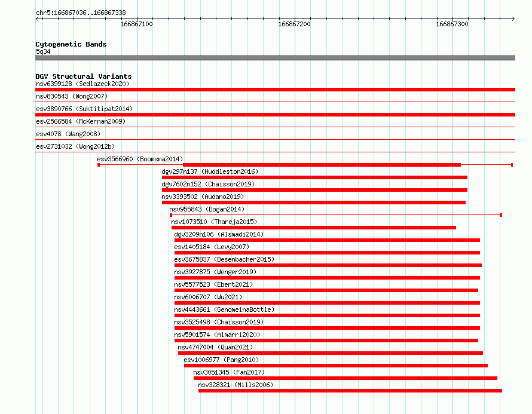532x414 pixels.
Task: Open esv2731032 (Wong2012b) variant details
Action: click(75, 146)
